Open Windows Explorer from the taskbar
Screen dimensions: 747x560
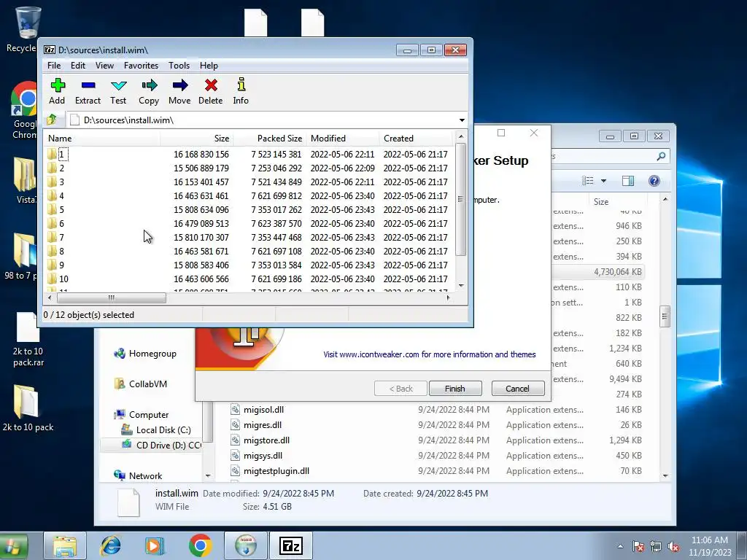click(65, 545)
